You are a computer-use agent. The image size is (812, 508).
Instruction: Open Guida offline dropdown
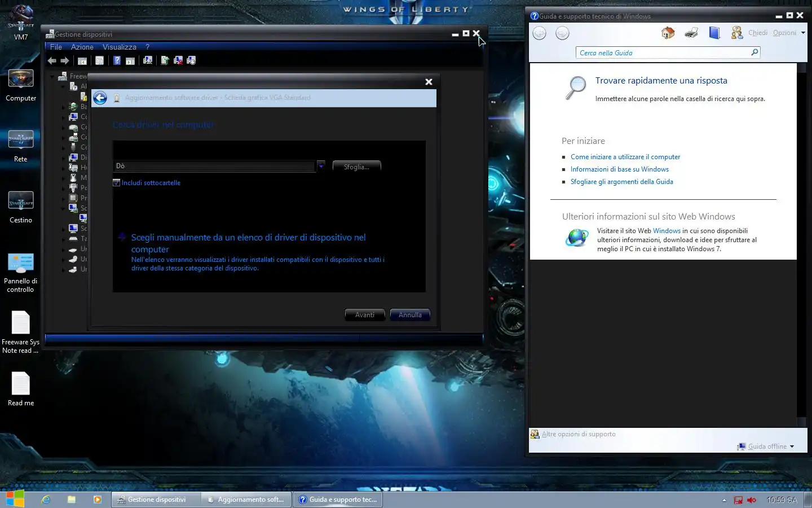click(x=766, y=446)
